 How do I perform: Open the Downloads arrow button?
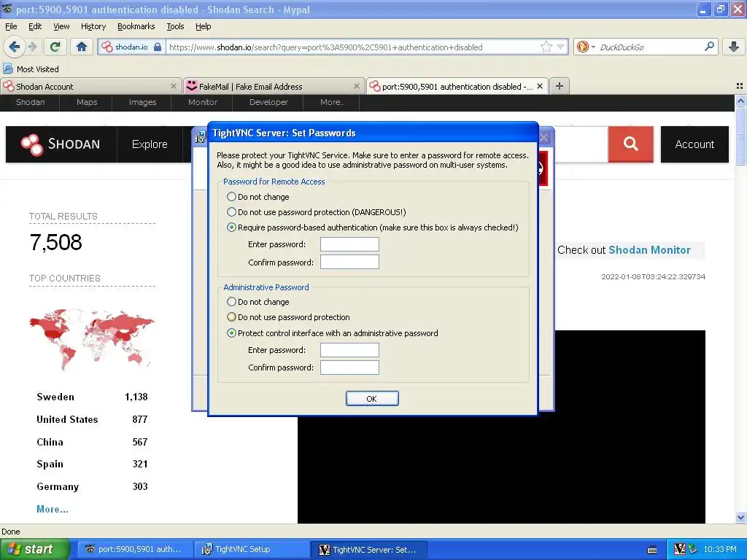coord(734,47)
